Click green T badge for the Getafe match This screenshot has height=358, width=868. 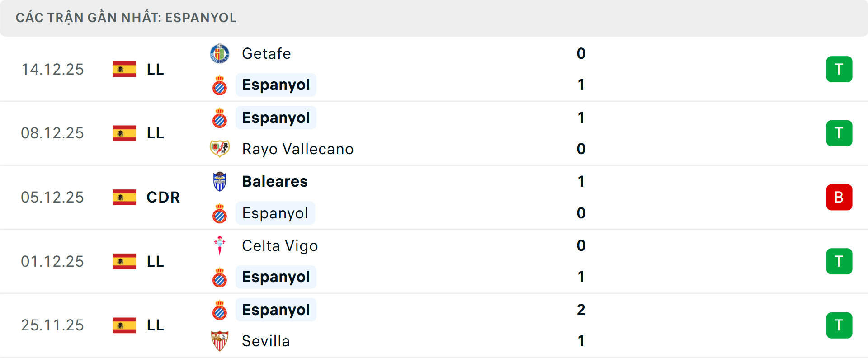839,69
